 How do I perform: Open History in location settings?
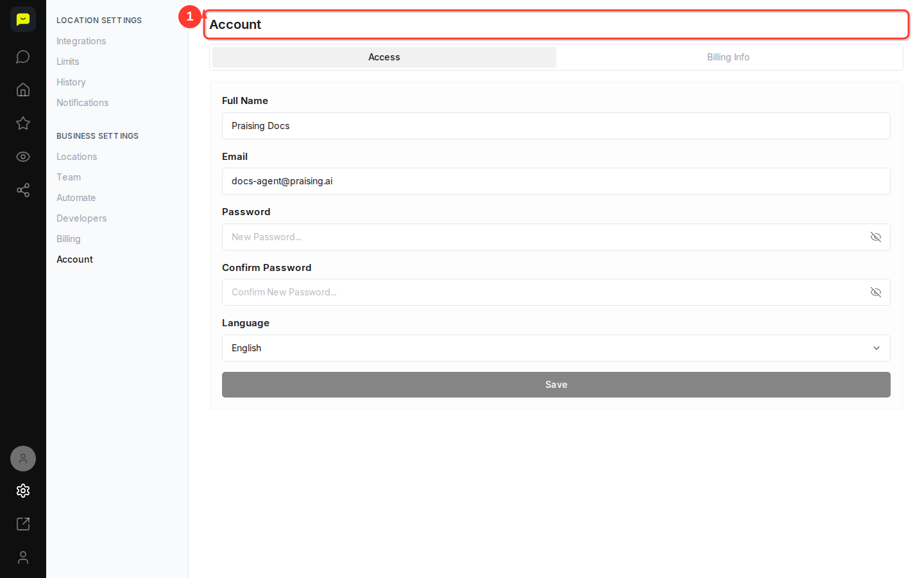tap(71, 82)
